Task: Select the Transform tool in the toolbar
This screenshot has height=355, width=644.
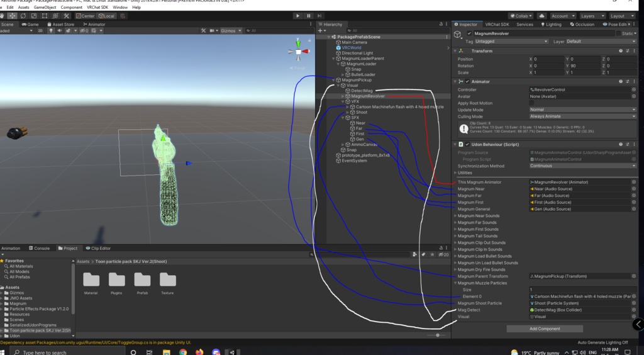Action: click(x=55, y=16)
